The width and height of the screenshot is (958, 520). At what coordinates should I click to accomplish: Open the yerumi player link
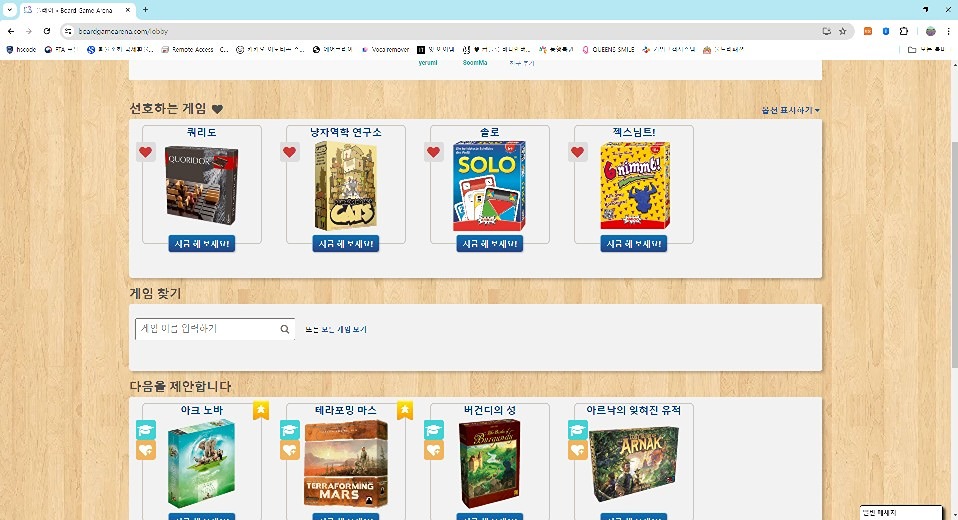[x=428, y=63]
